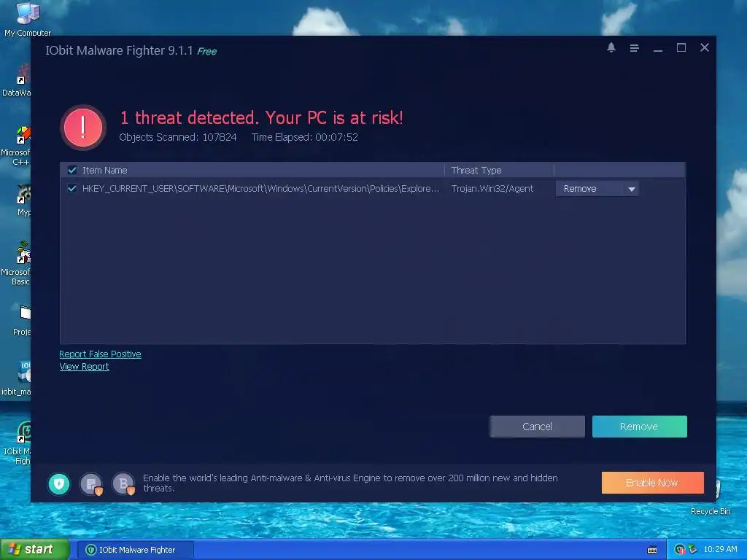Click the keyboard icon in the taskbar
The height and width of the screenshot is (560, 747).
coord(652,550)
